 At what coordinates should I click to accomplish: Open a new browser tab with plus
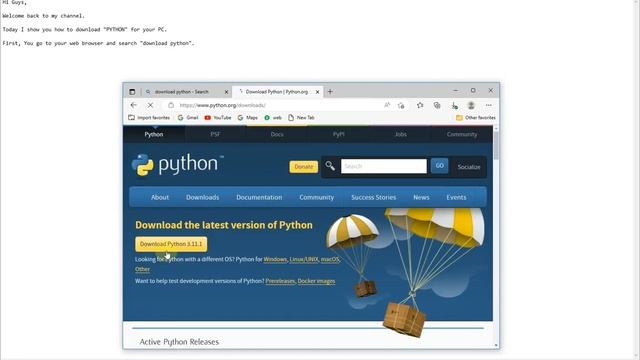tap(330, 92)
